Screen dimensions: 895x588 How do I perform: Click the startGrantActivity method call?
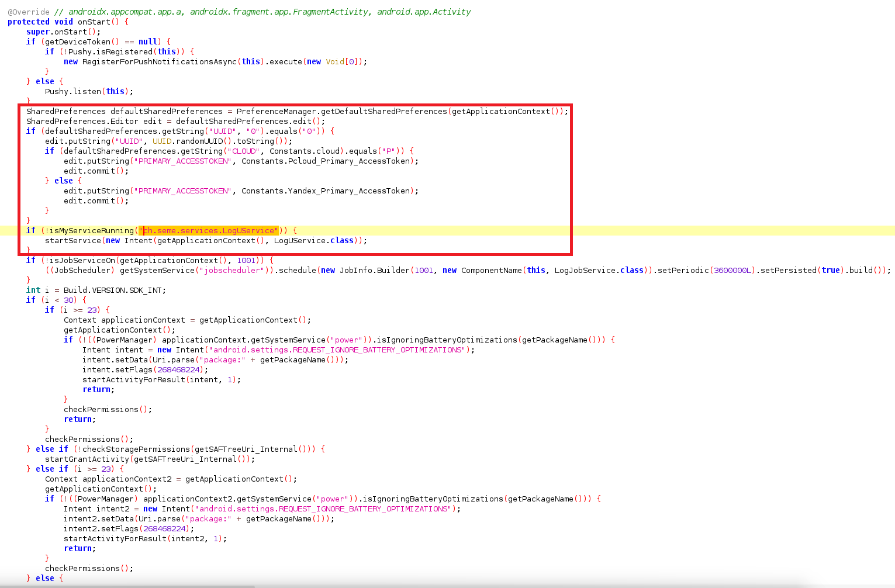click(x=87, y=459)
